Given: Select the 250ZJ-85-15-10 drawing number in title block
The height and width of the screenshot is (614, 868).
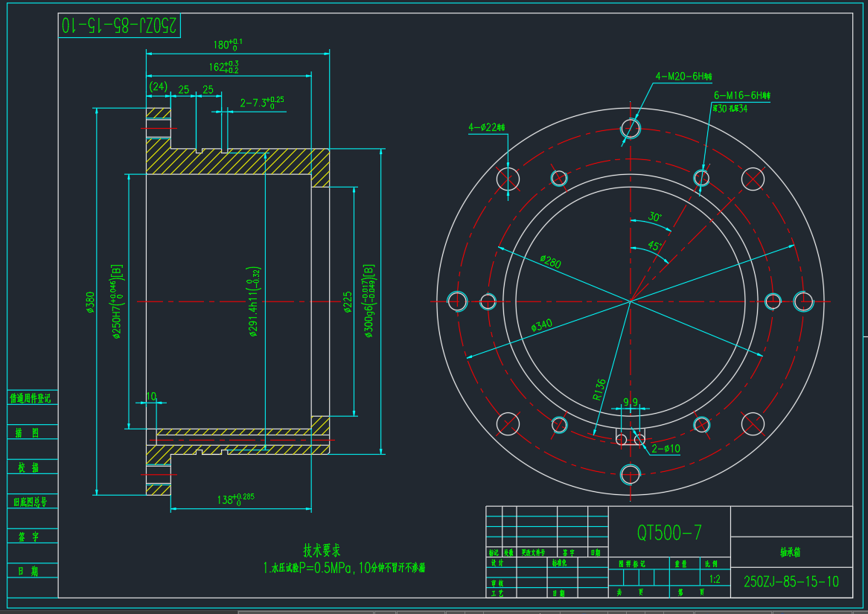Looking at the screenshot, I should pos(791,581).
